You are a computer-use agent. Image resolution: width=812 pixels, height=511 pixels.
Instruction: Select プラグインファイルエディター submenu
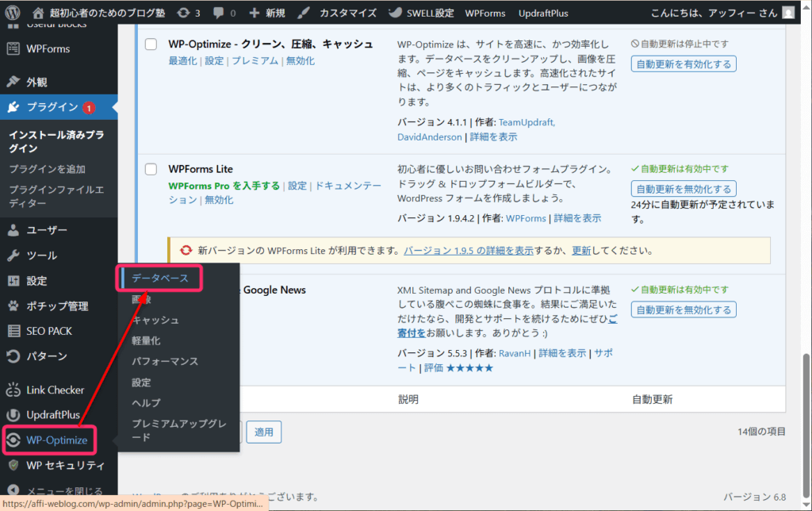click(56, 197)
